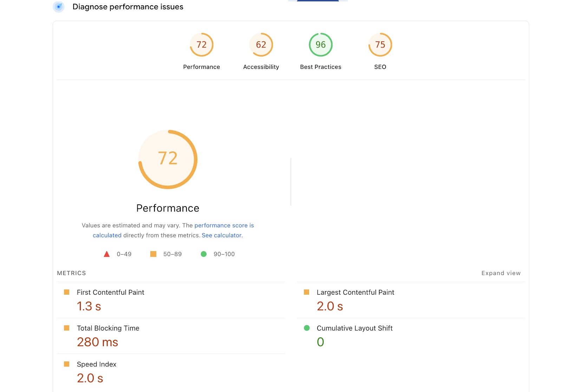Click the Cumulative Layout Shift green status dot
The width and height of the screenshot is (562, 392).
click(x=307, y=328)
